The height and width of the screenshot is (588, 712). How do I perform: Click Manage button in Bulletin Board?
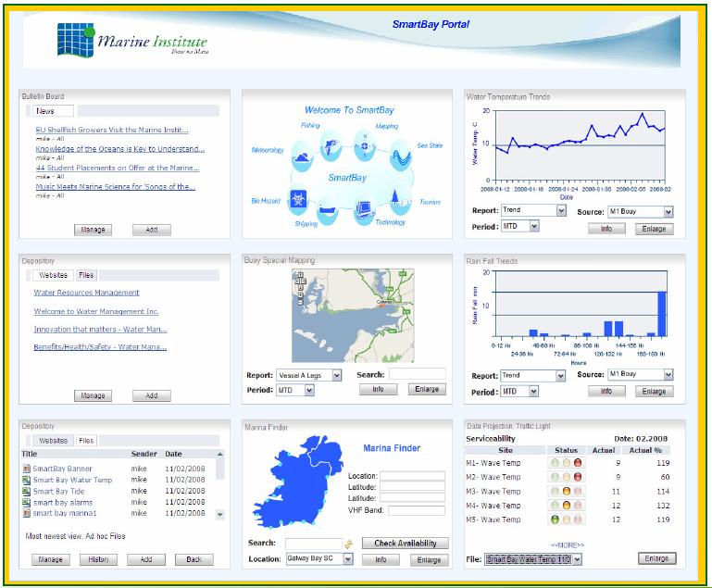(93, 230)
